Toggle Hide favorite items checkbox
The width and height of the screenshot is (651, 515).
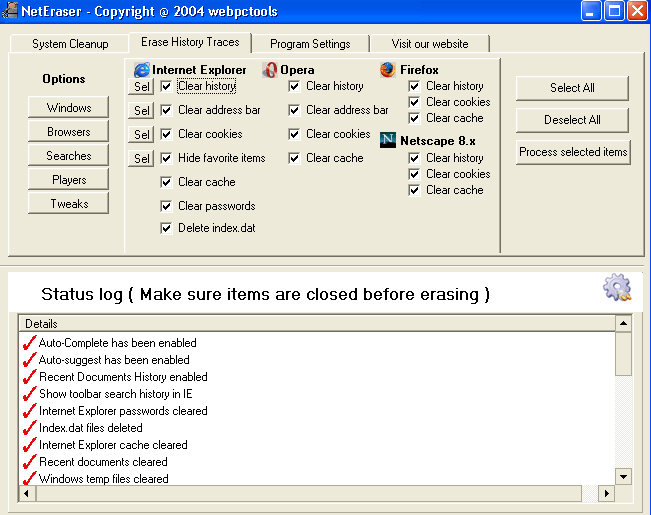166,158
